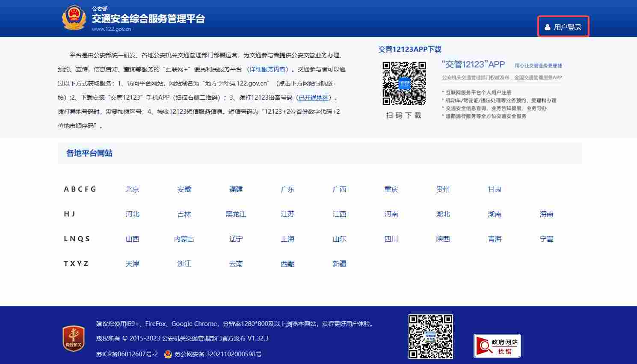Screen dimensions: 637x364
Task: Click the T X Y Z letter index
Action: (76, 263)
